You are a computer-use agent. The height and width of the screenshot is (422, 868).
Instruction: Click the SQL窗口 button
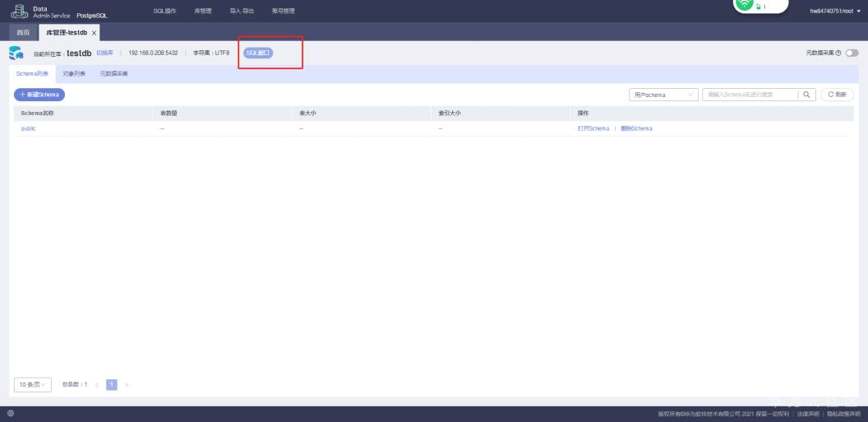click(259, 53)
